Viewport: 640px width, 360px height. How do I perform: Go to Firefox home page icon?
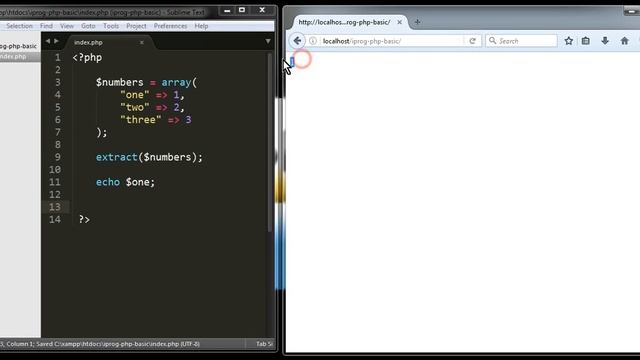point(624,41)
